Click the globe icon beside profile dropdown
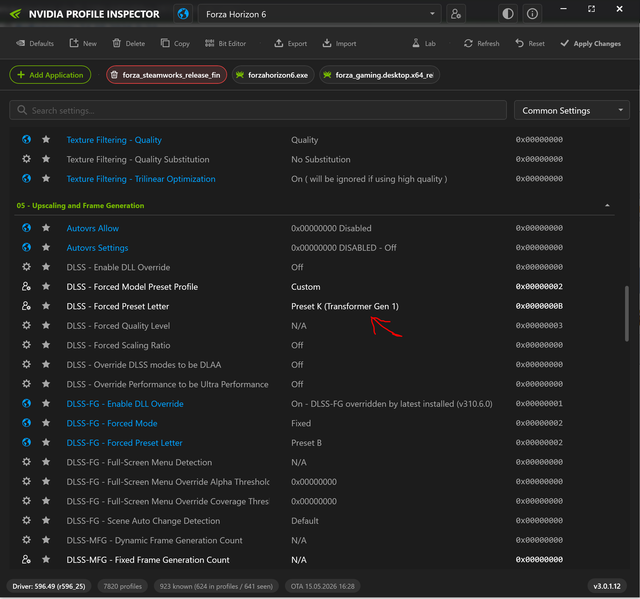 click(183, 14)
